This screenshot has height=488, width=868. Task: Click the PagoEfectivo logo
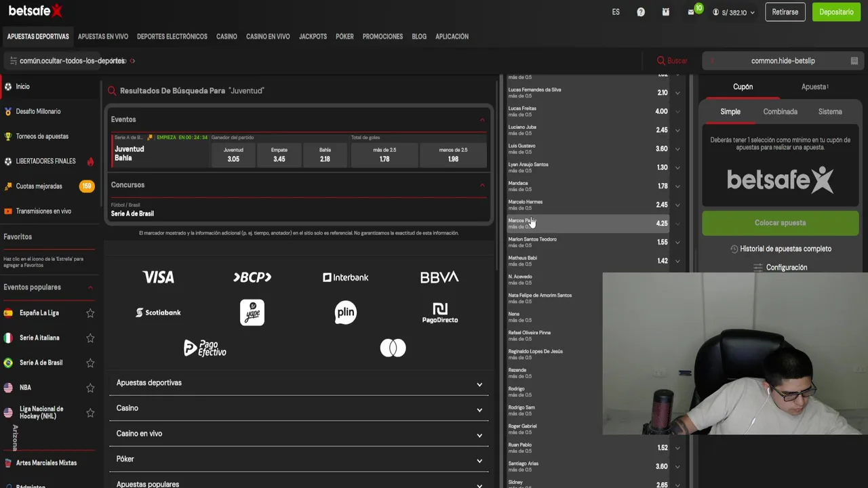point(205,348)
